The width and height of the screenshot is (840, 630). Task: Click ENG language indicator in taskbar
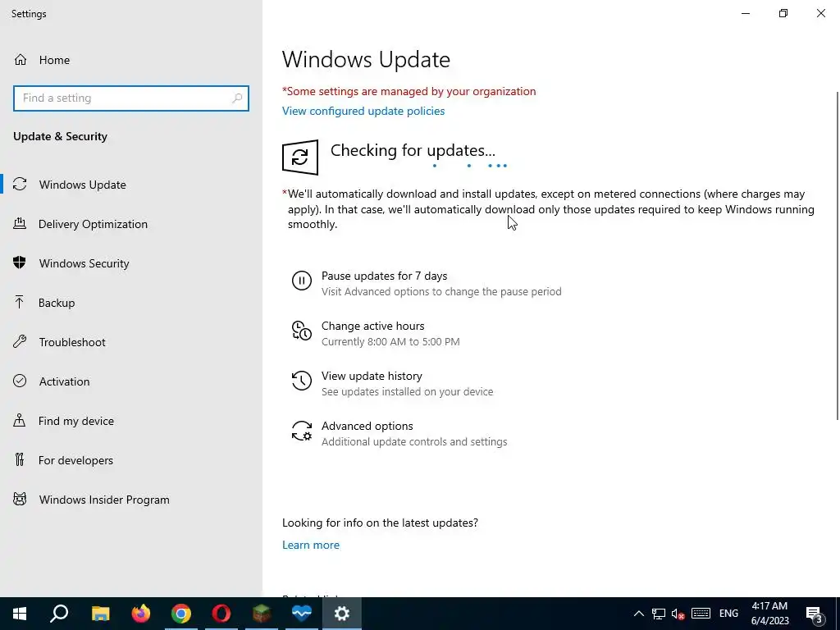point(728,614)
